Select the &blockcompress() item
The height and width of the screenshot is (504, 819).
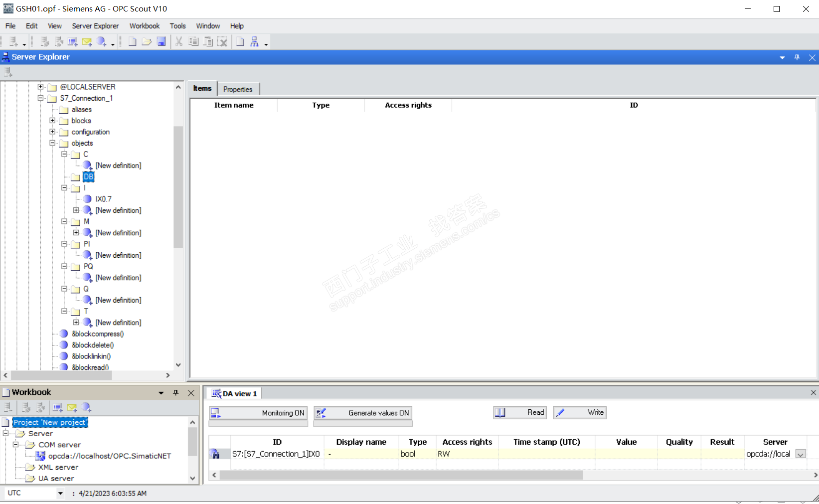click(98, 334)
